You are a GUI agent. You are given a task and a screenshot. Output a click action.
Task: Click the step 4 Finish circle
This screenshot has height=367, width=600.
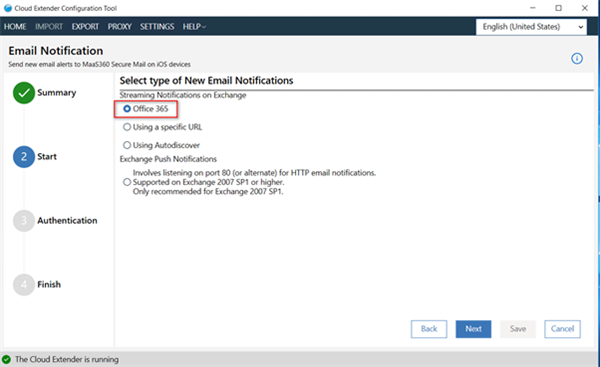(x=24, y=284)
